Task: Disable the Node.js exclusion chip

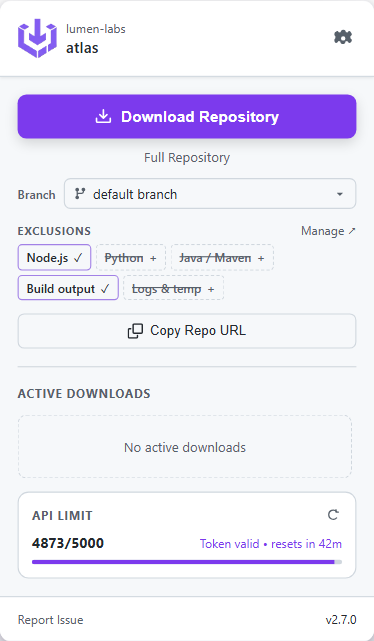Action: point(54,258)
